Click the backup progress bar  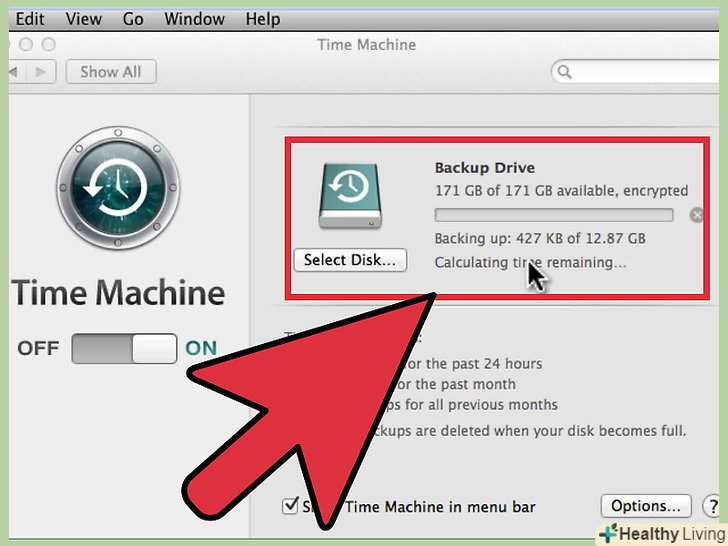coord(554,215)
